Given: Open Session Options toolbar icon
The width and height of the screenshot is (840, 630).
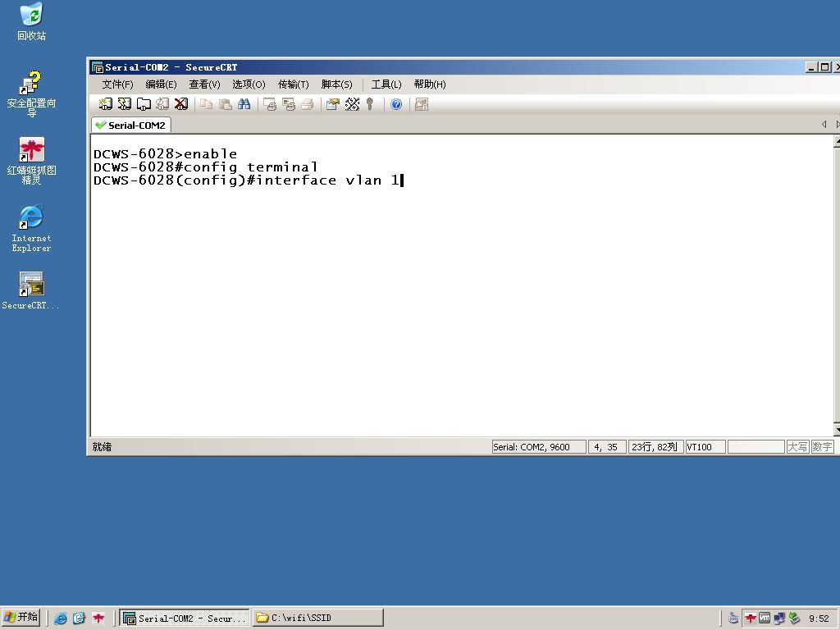Looking at the screenshot, I should [x=333, y=104].
